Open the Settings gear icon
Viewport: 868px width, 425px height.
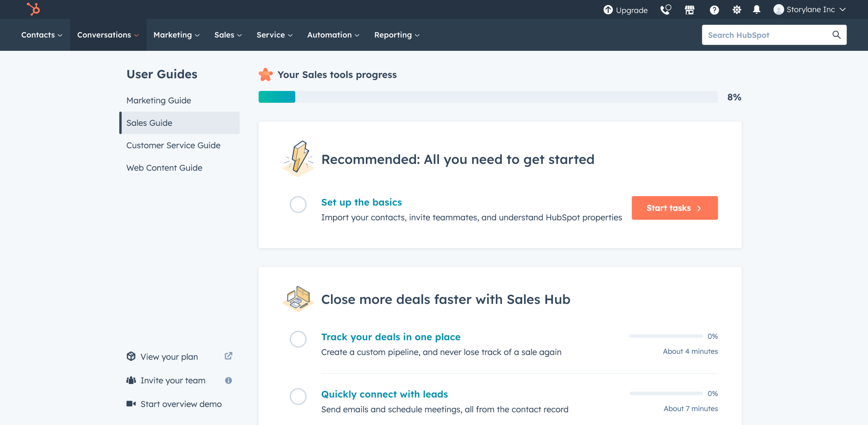736,10
